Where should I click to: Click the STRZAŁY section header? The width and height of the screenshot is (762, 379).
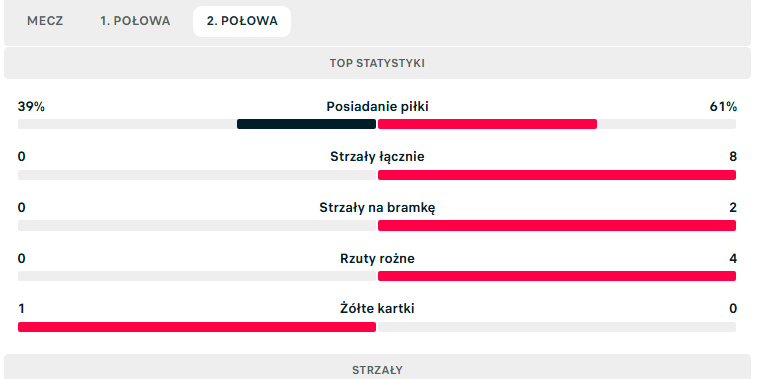pos(377,370)
